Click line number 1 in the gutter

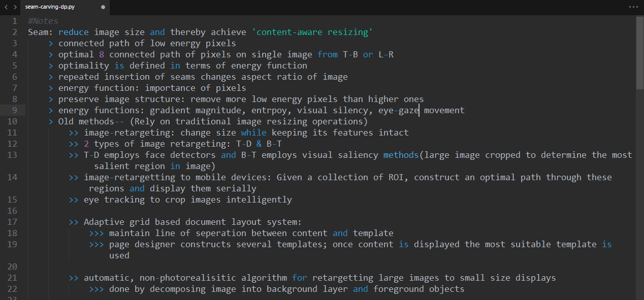point(14,21)
